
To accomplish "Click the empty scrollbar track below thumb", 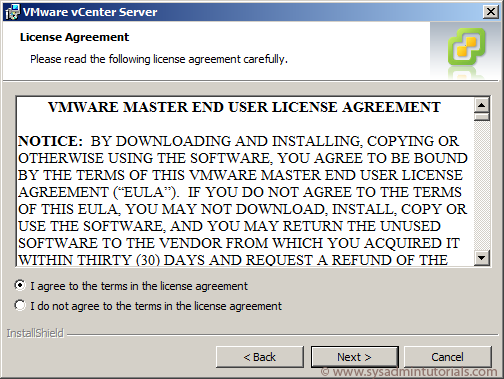I will tap(482, 185).
